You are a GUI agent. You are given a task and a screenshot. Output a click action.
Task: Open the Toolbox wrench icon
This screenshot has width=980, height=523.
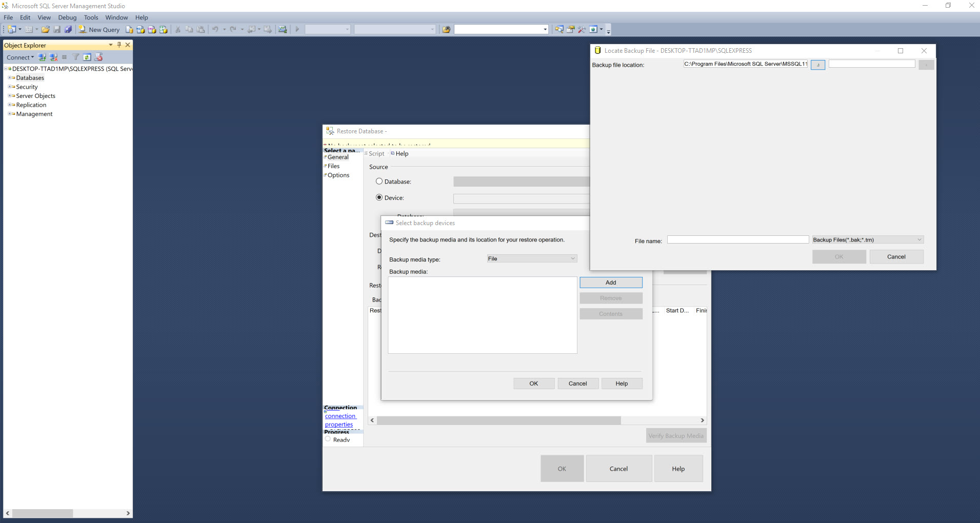582,30
